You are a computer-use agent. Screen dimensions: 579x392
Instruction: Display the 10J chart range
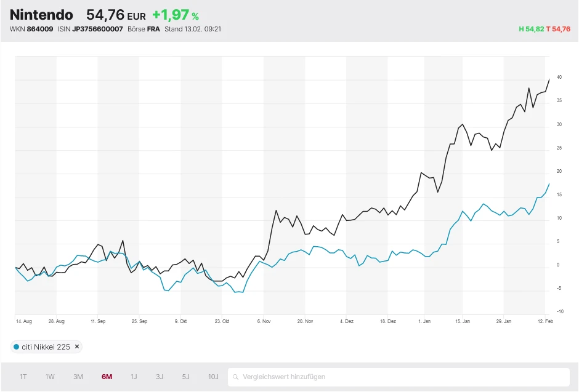[213, 377]
